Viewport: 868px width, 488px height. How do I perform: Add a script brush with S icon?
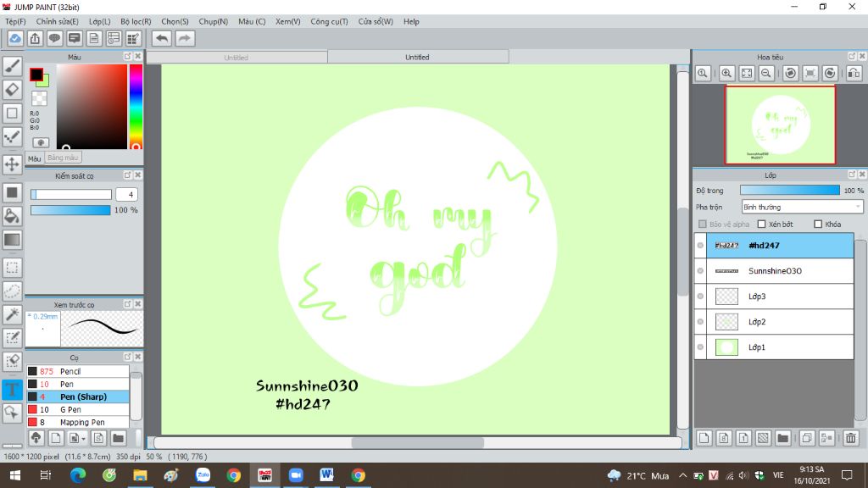coord(98,438)
